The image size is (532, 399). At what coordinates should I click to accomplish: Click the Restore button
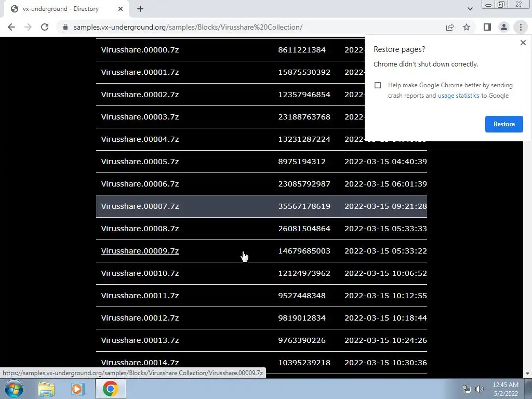pyautogui.click(x=504, y=124)
